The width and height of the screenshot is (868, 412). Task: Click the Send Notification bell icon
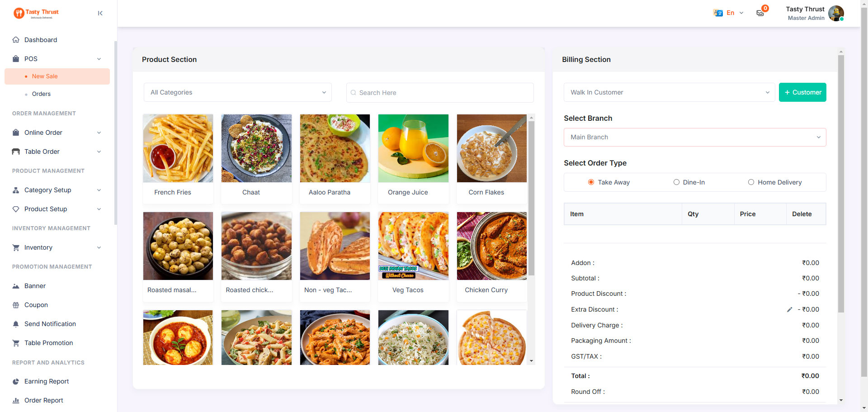point(16,324)
